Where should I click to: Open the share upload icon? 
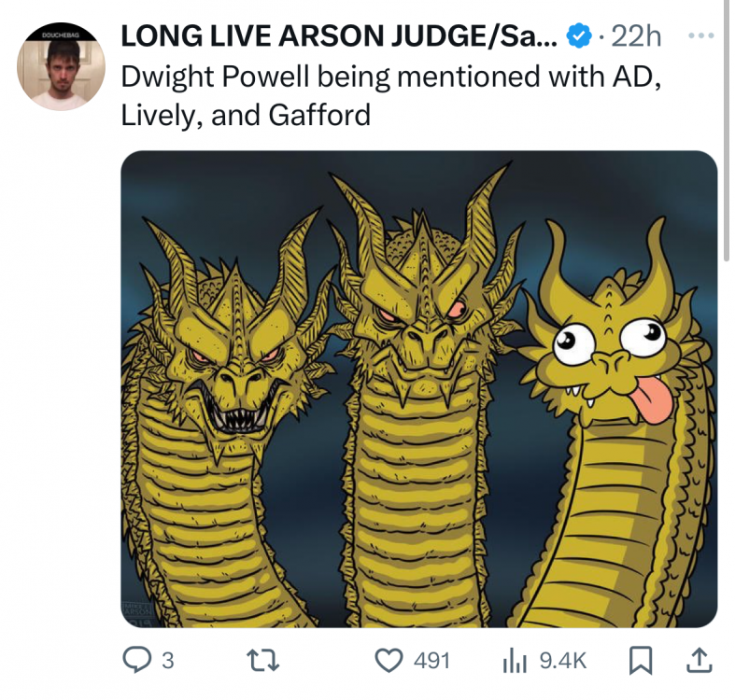pos(700,660)
